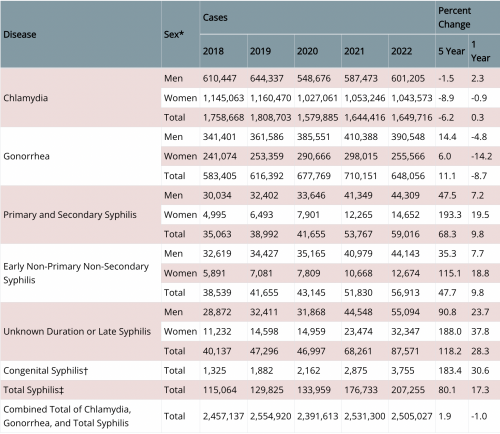
Task: Click the Cases group header
Action: pos(215,17)
